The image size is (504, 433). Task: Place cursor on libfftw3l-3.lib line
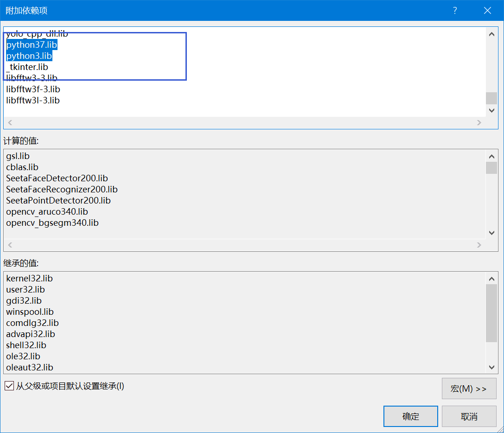(x=33, y=100)
